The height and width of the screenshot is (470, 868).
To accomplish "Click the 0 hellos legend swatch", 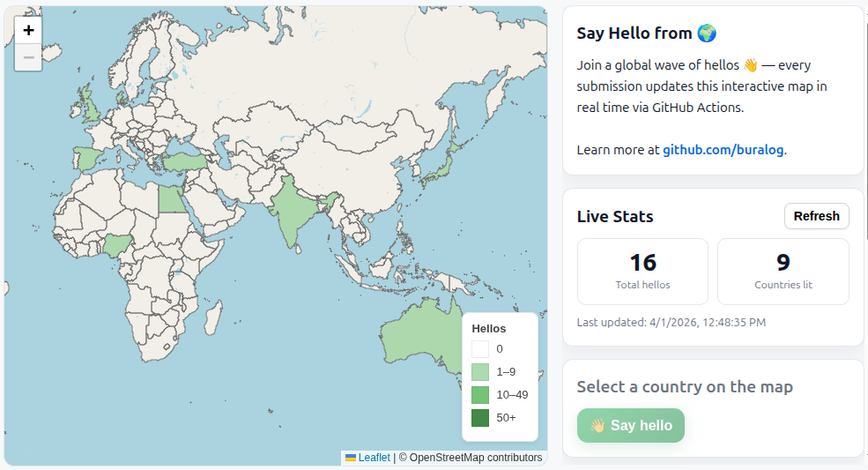I will coord(480,349).
